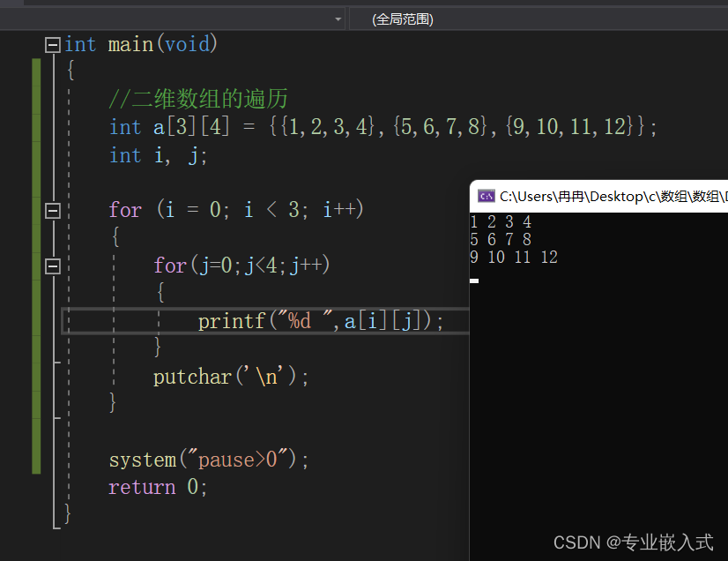728x561 pixels.
Task: Click the console output row '9 10 11 12'
Action: coord(514,257)
